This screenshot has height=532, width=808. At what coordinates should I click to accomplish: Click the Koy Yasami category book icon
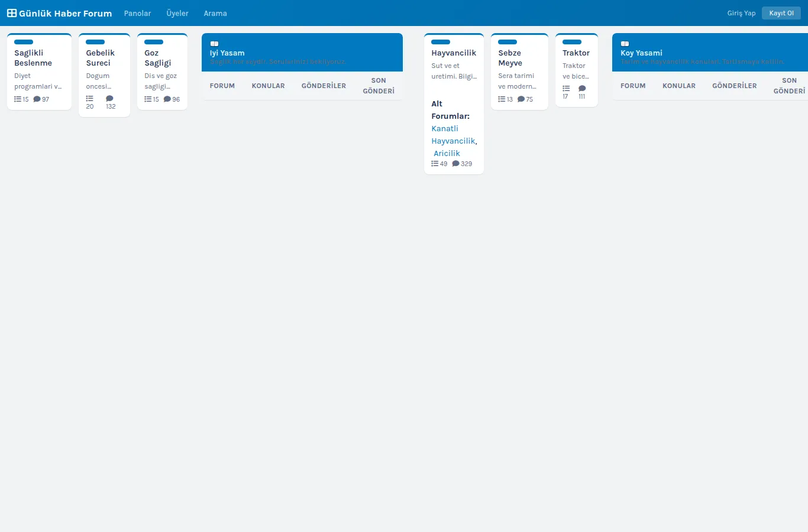tap(625, 44)
